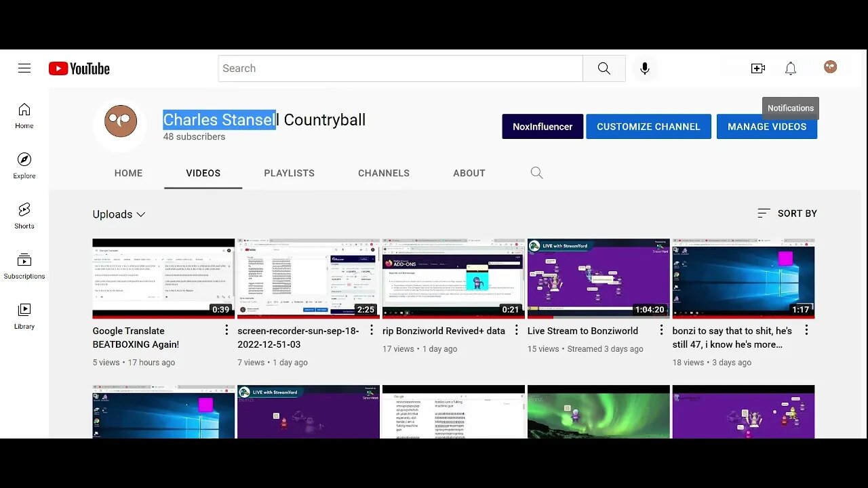Open options for Live Stream to Bonziworld
Image resolution: width=868 pixels, height=488 pixels.
coord(662,330)
